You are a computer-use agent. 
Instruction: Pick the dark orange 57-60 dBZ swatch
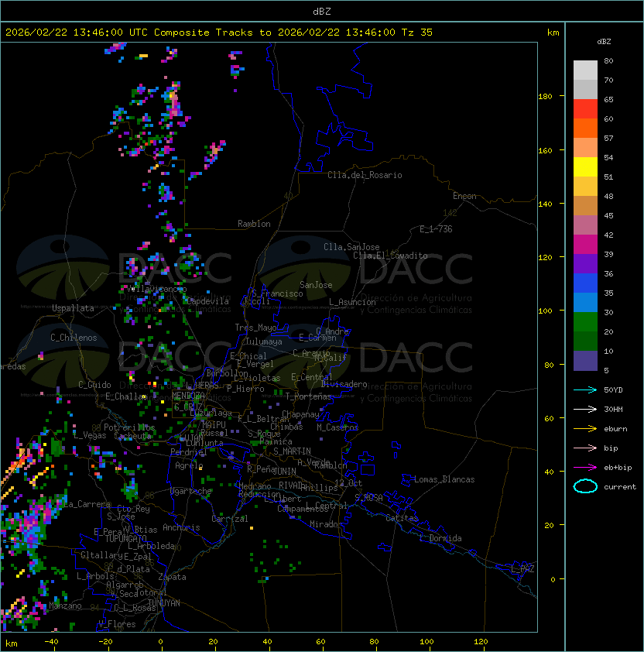click(585, 128)
